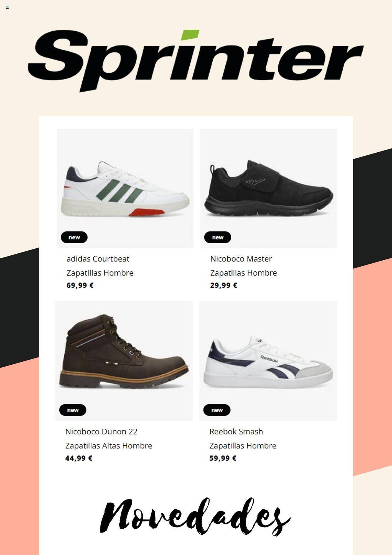Click the 69,99 € price
The height and width of the screenshot is (555, 392).
pyautogui.click(x=80, y=285)
